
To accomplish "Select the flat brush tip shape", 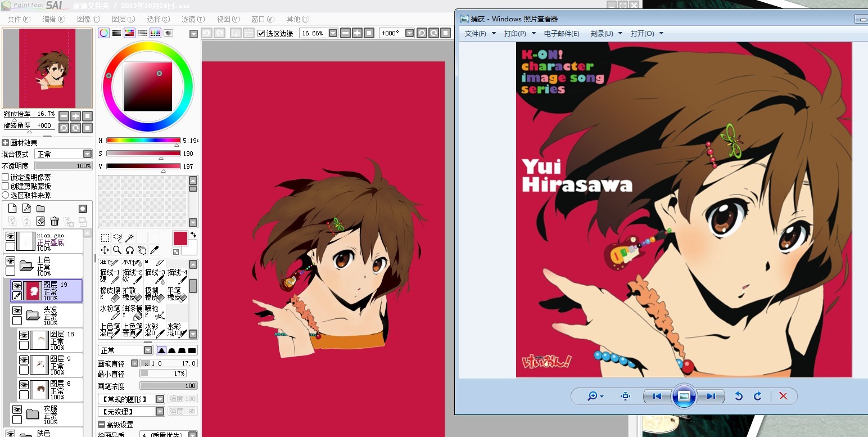I will pyautogui.click(x=192, y=350).
